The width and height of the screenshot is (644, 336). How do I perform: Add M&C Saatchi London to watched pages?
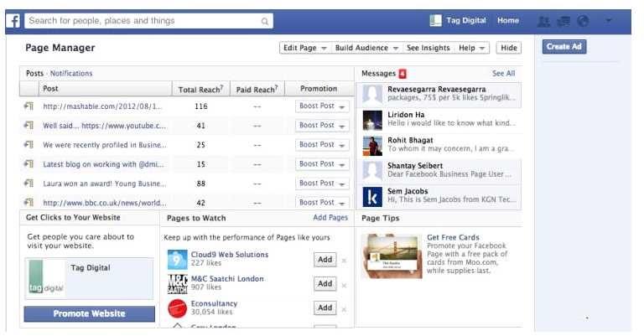click(x=325, y=284)
